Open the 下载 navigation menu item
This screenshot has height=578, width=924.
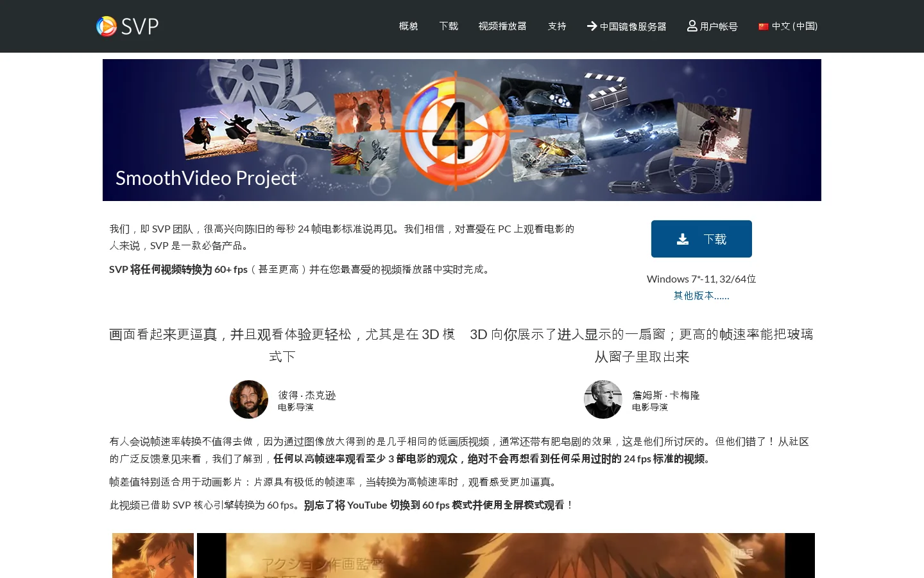449,26
